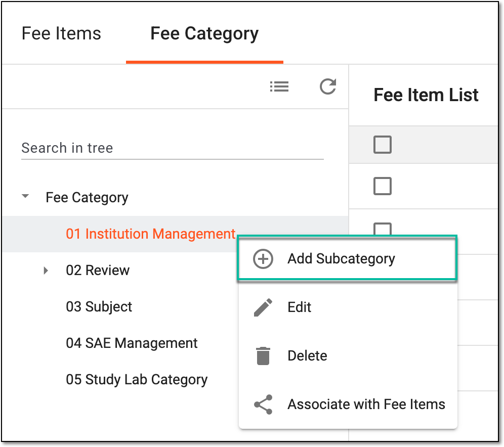Screen dimensions: 504x447
Task: Select 03 Subject tree item
Action: click(x=99, y=306)
